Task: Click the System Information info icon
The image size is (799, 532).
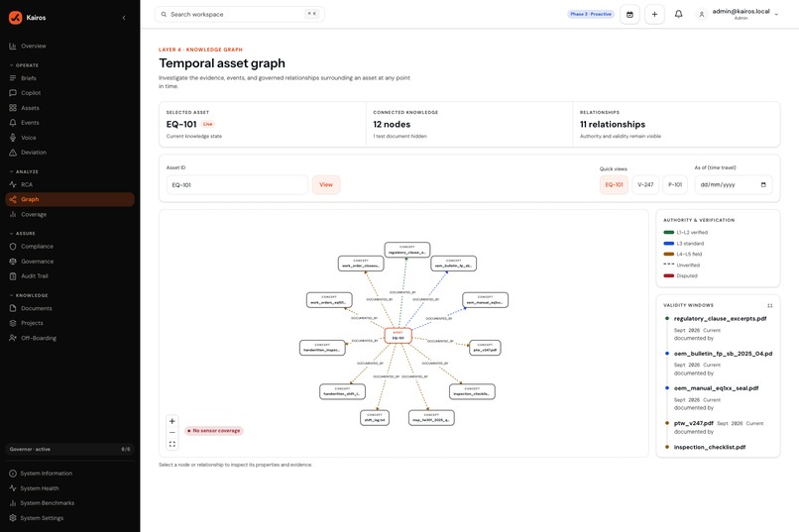Action: (13, 474)
